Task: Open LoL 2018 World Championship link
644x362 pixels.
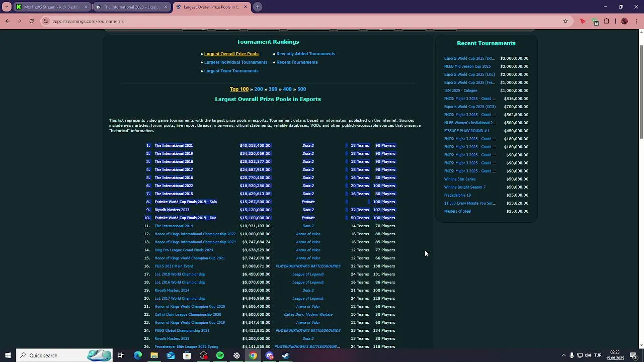Action: tap(180, 274)
